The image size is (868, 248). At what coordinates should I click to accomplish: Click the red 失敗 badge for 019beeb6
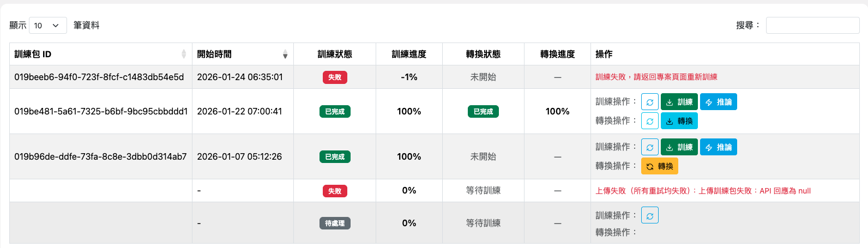click(335, 77)
